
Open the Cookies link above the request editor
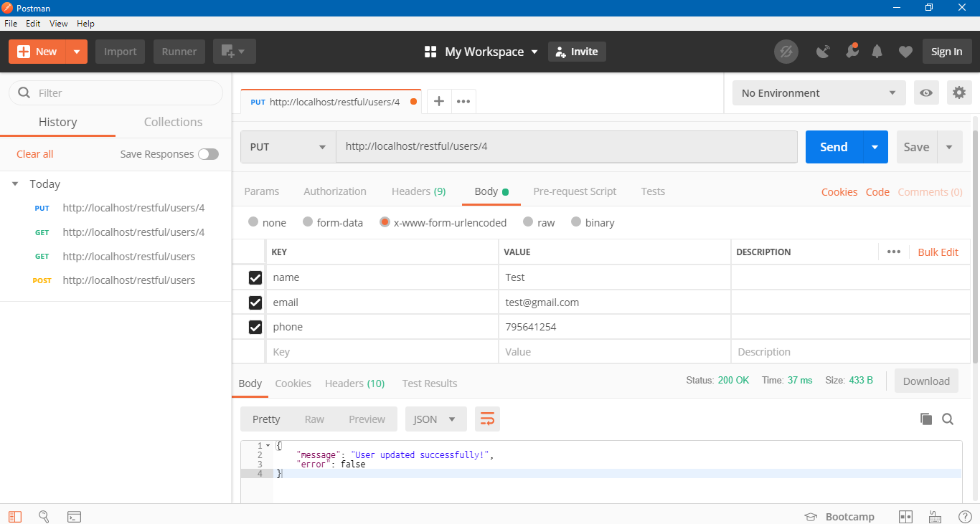839,191
